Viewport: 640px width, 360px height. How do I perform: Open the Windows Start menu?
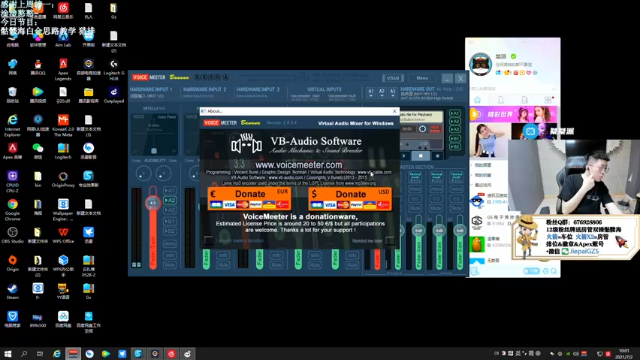tap(7, 353)
